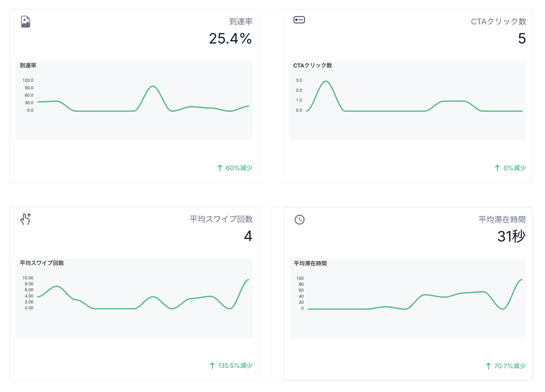Click the swipe hand gesture icon
The width and height of the screenshot is (545, 392).
coord(25,219)
